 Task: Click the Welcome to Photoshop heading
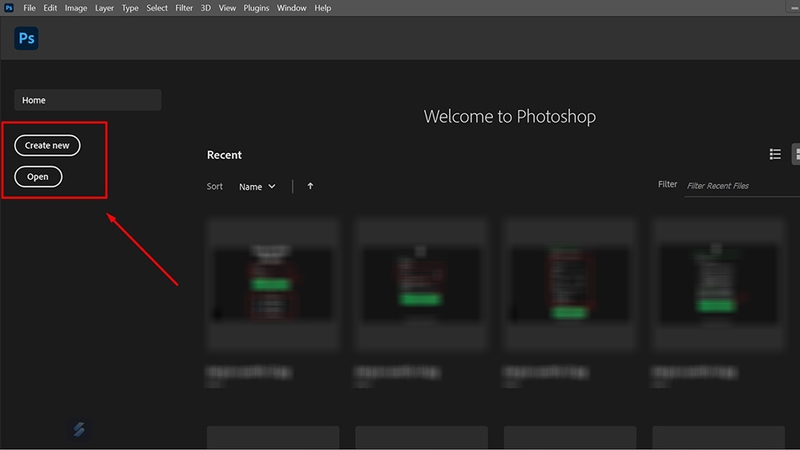click(x=510, y=116)
